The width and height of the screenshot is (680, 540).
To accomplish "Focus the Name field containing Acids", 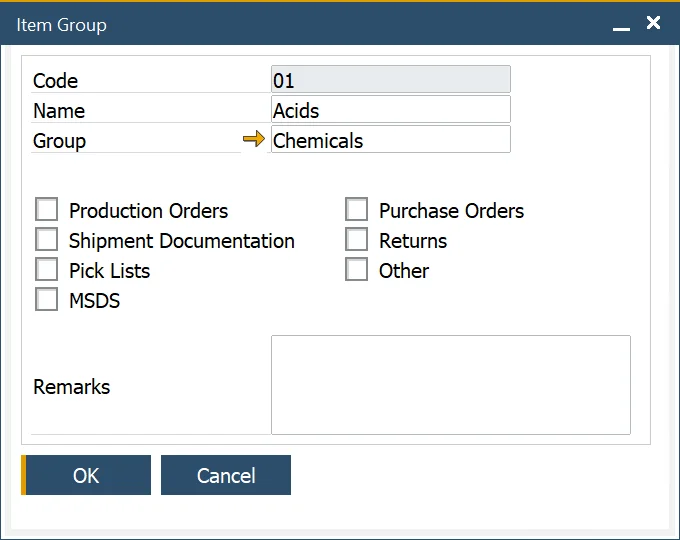I will [x=390, y=110].
